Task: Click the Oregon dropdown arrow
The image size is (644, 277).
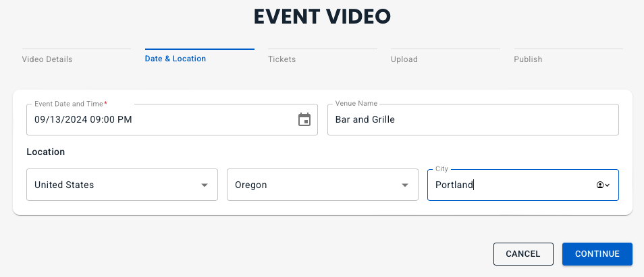Action: point(405,185)
